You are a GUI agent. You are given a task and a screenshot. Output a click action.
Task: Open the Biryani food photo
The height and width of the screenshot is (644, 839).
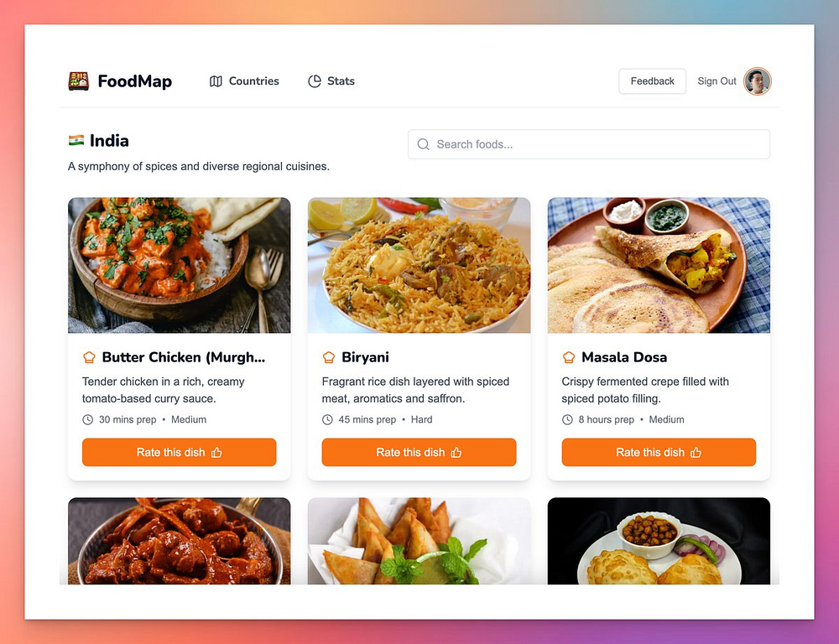point(419,265)
